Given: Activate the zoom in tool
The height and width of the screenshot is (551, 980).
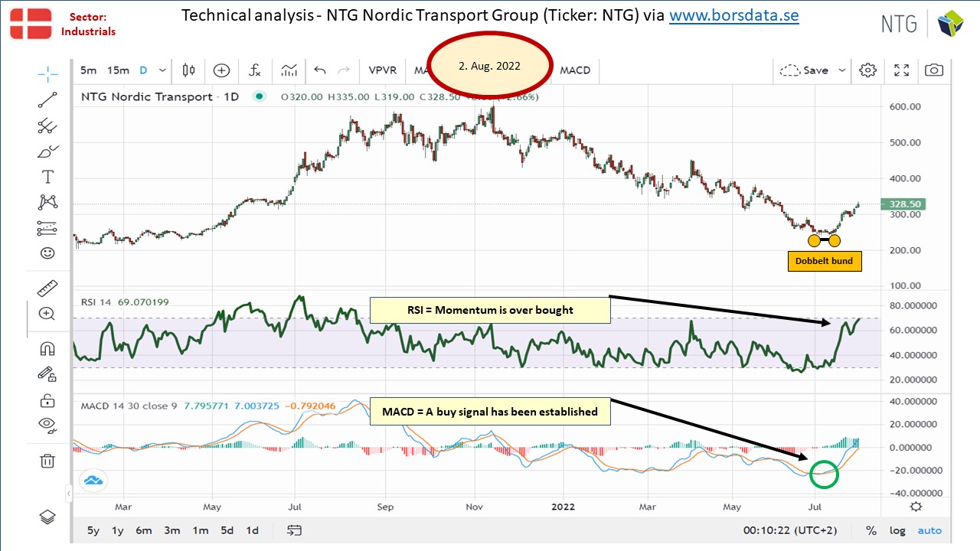Looking at the screenshot, I should pyautogui.click(x=47, y=313).
